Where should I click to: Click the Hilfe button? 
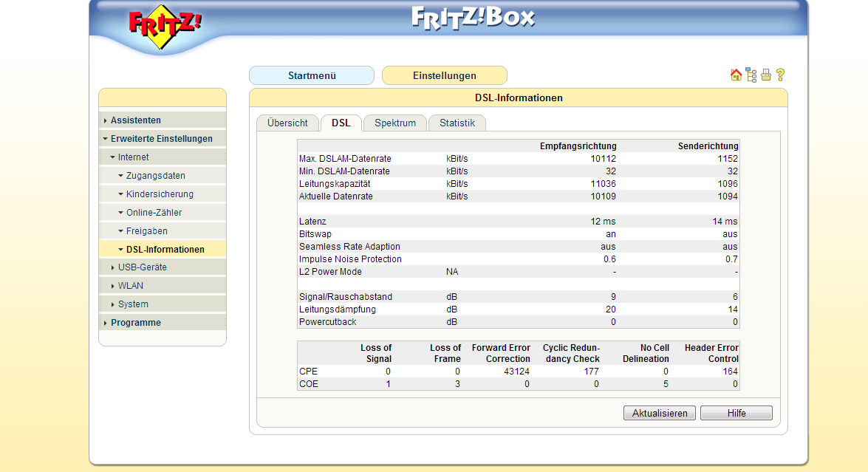pyautogui.click(x=737, y=414)
